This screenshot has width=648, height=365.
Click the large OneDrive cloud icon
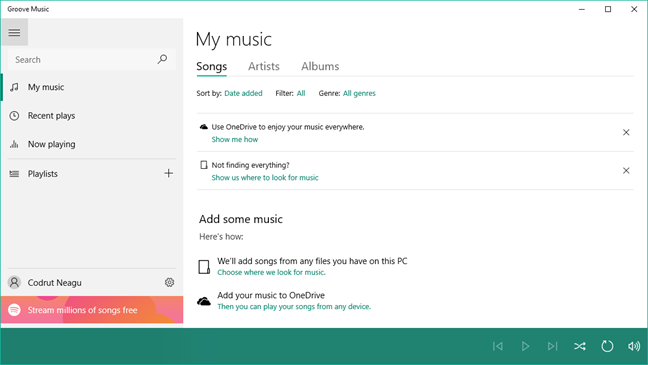[x=204, y=301]
